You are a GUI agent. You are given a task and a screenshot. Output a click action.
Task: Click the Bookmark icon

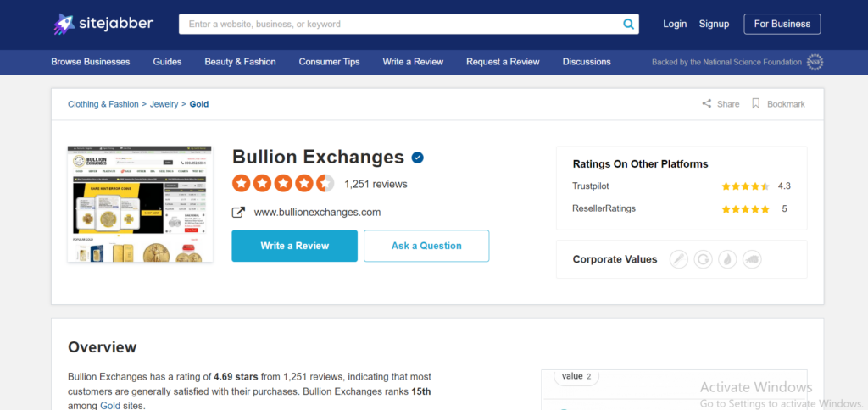755,103
